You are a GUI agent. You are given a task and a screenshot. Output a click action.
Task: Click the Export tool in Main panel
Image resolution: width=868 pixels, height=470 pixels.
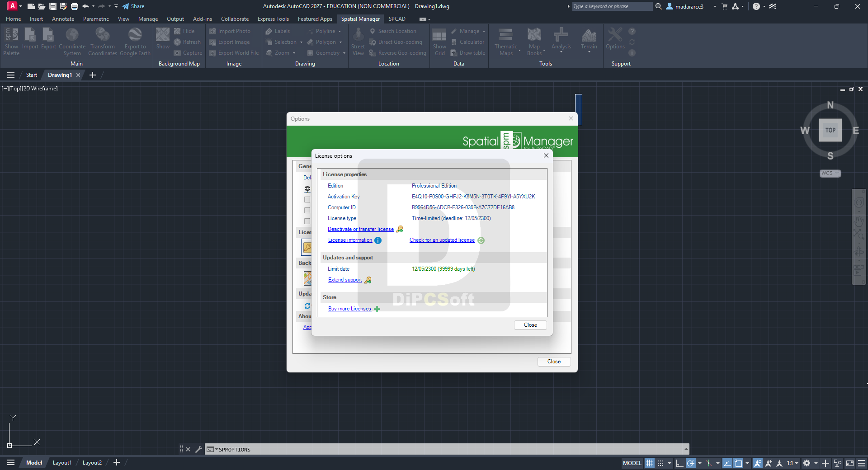click(x=48, y=39)
